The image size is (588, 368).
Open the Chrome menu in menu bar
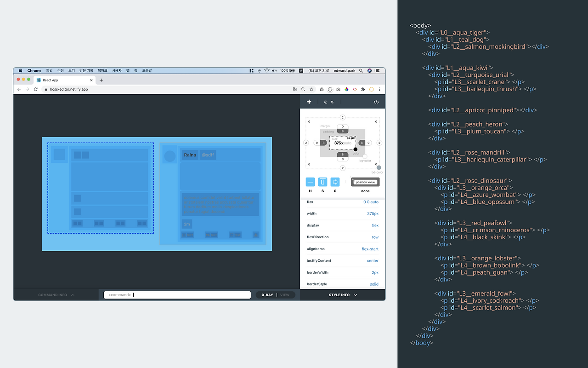(34, 71)
